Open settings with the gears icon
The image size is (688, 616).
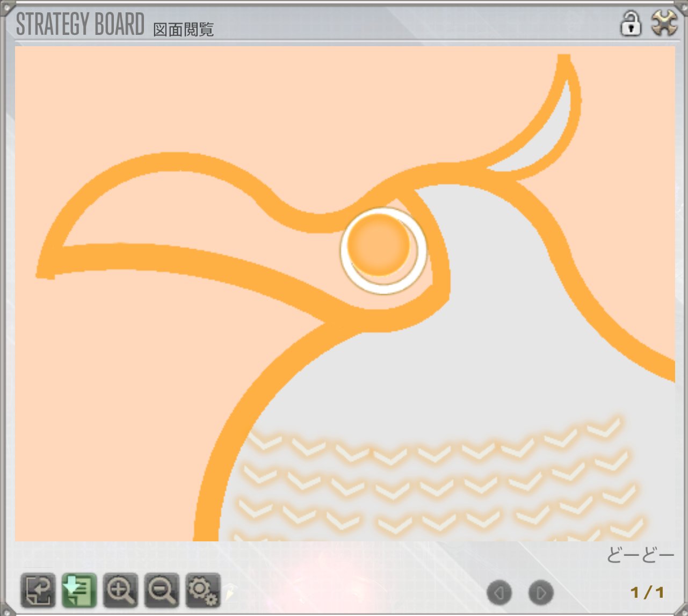pos(203,591)
